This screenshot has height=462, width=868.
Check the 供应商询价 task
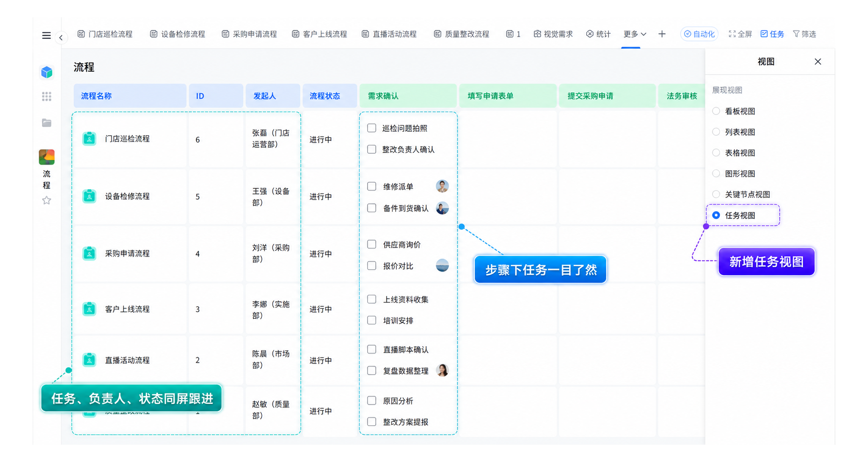coord(372,244)
